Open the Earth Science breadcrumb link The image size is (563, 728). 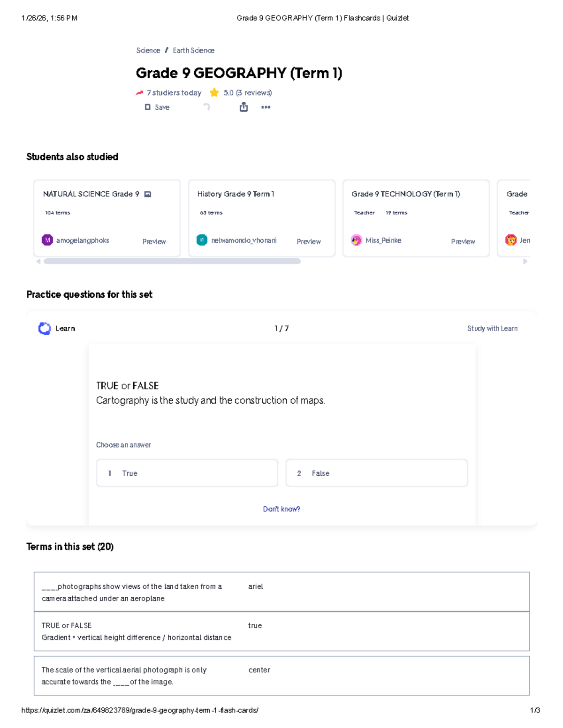(194, 51)
